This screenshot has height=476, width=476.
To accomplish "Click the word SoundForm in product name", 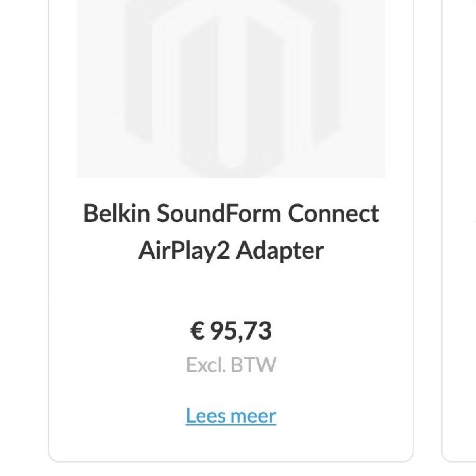I will tap(219, 213).
